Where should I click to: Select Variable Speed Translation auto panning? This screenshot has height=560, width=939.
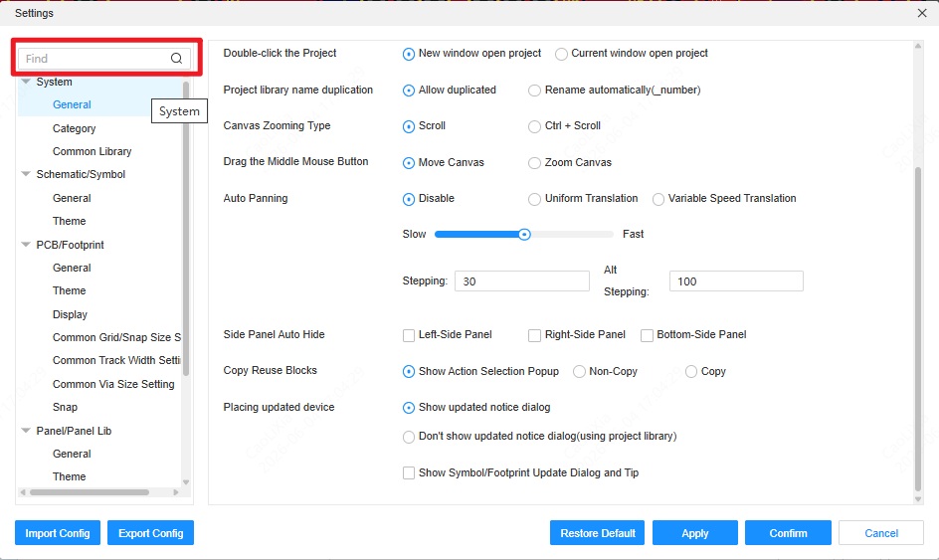(658, 199)
